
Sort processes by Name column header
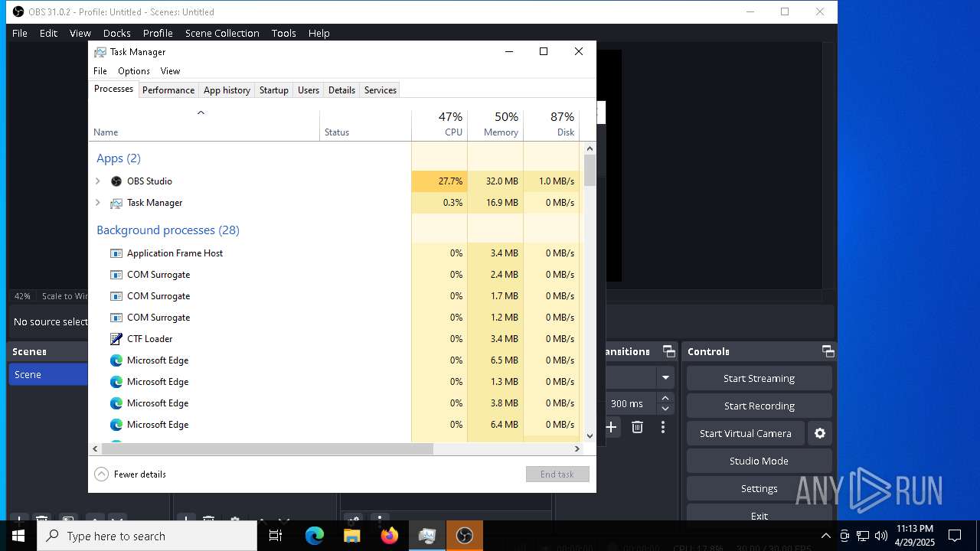coord(204,124)
